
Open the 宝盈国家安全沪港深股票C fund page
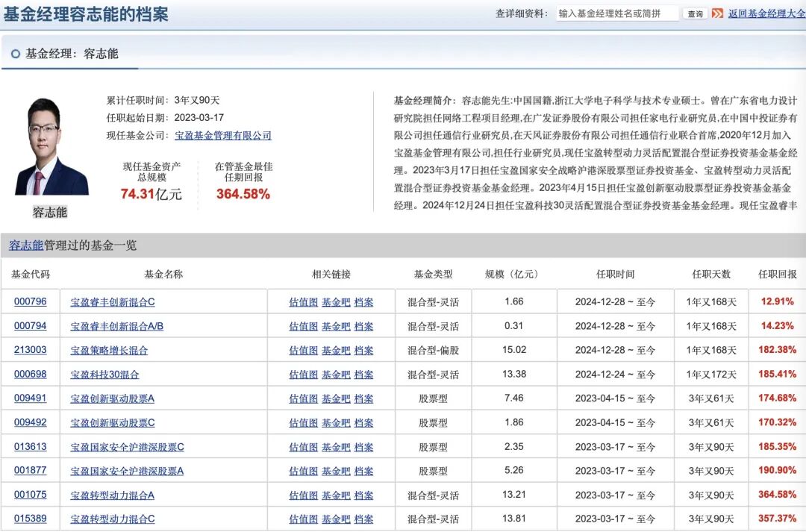coord(128,447)
